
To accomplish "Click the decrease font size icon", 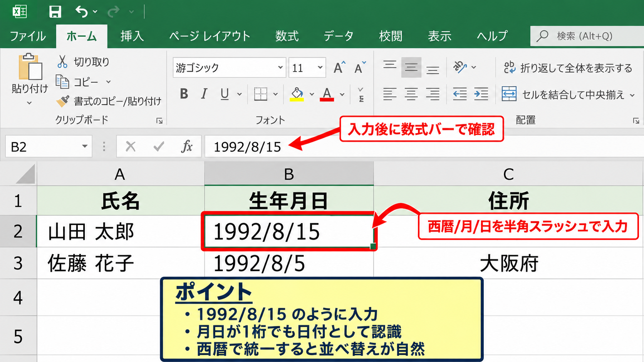I will [x=360, y=67].
